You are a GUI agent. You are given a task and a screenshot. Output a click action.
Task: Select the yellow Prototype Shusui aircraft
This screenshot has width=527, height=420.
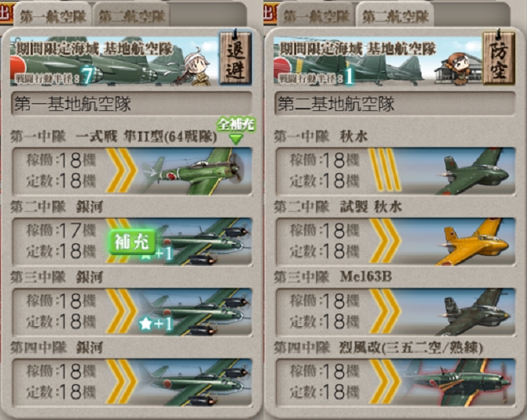396,241
